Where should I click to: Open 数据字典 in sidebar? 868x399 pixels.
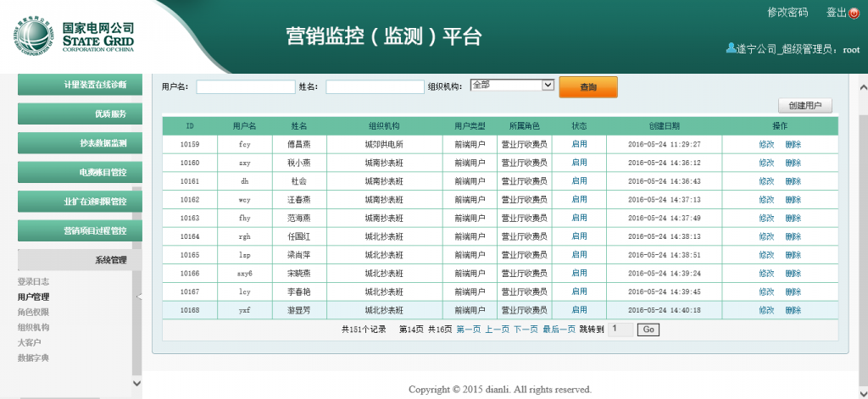click(x=33, y=358)
